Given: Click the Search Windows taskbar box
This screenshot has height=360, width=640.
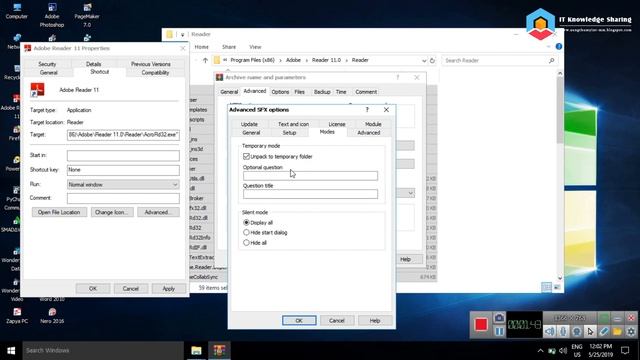Looking at the screenshot, I should click(103, 350).
